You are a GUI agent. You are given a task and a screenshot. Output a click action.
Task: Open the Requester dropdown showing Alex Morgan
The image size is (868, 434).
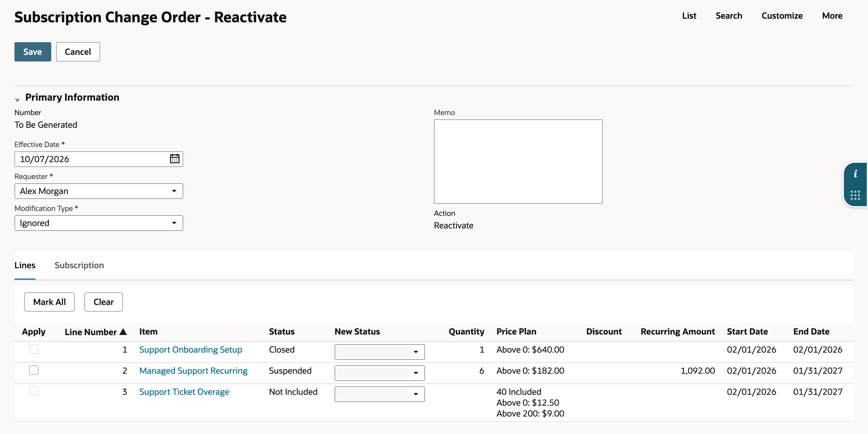tap(99, 191)
